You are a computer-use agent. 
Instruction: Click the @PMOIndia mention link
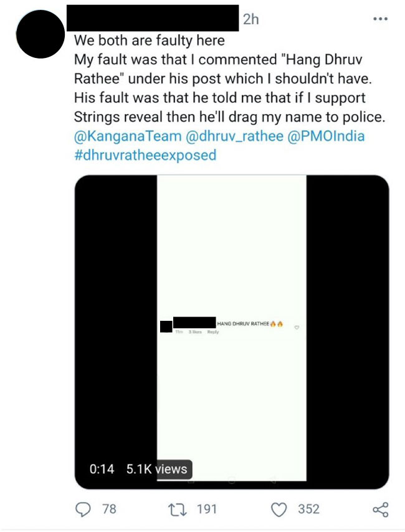[326, 136]
